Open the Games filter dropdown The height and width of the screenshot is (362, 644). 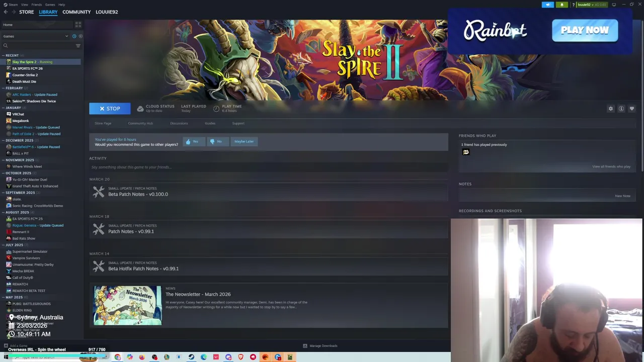coord(35,36)
